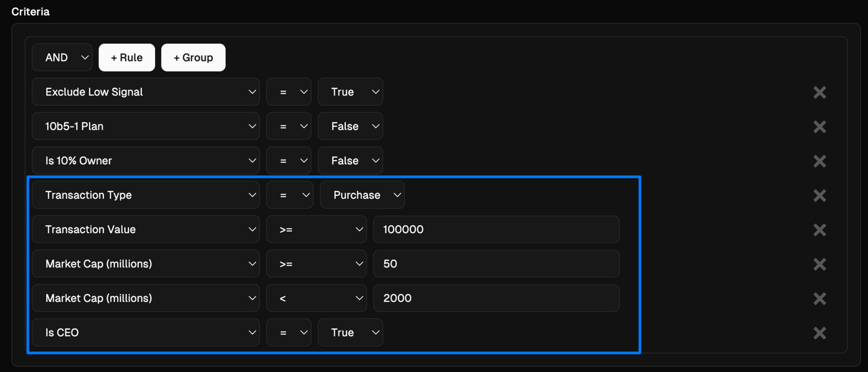Edit the 2000 market cap field
The height and width of the screenshot is (372, 868).
pyautogui.click(x=496, y=298)
